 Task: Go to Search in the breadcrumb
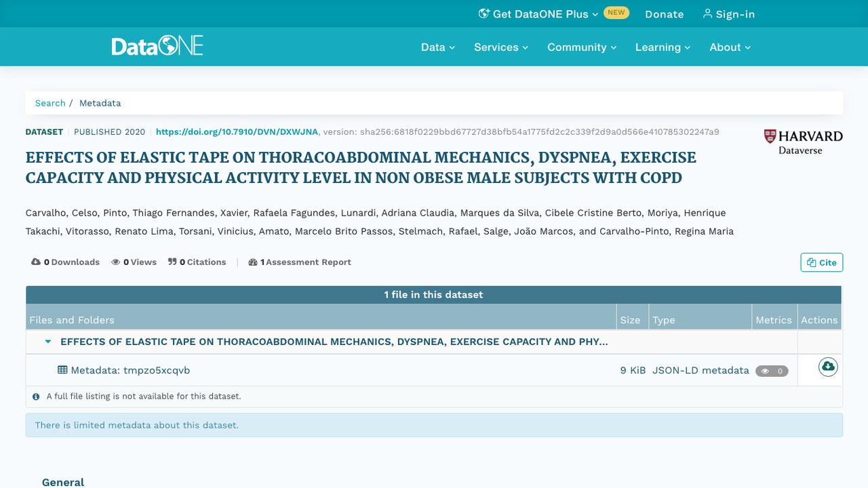click(50, 103)
